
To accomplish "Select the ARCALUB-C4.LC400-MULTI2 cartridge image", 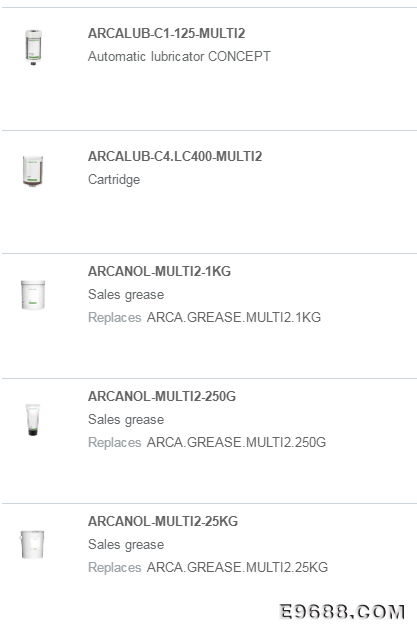I will [33, 171].
